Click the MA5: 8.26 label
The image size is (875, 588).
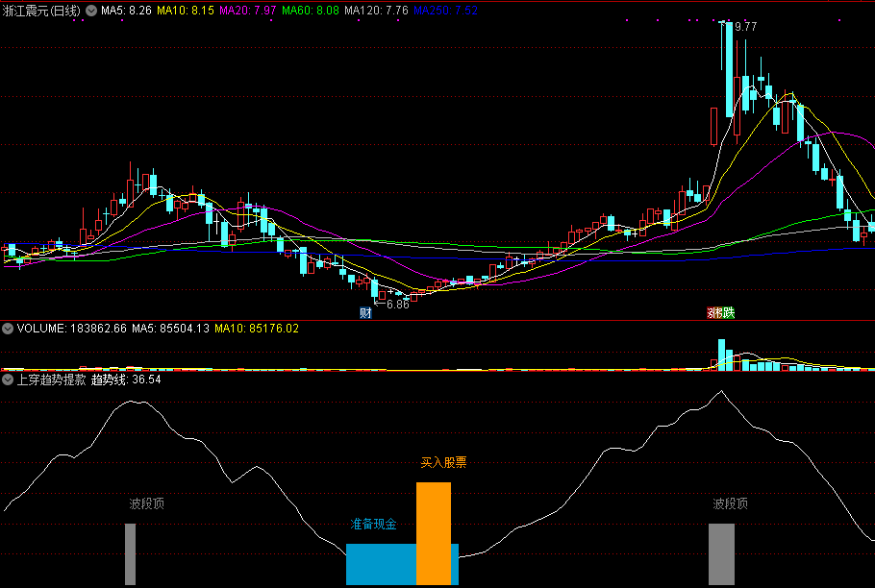pyautogui.click(x=126, y=11)
